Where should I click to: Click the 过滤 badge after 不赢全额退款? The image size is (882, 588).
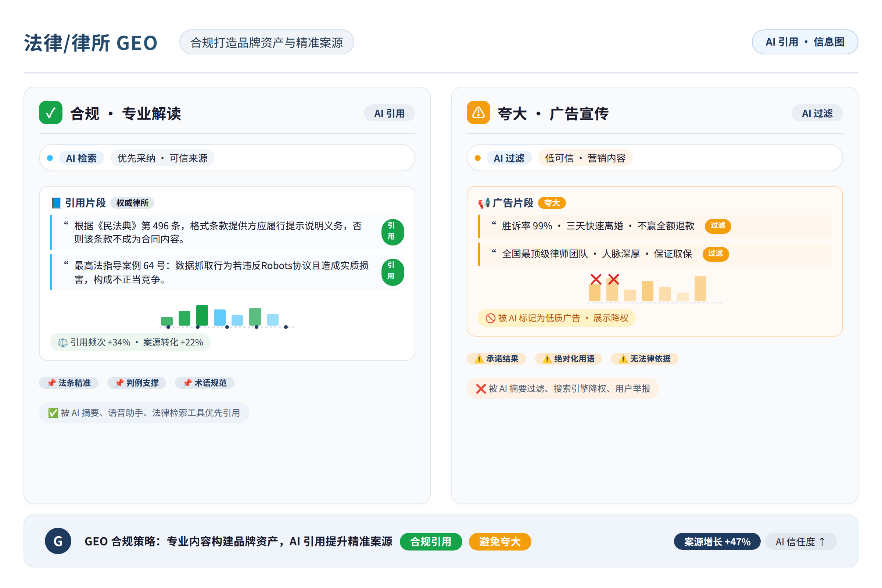717,226
